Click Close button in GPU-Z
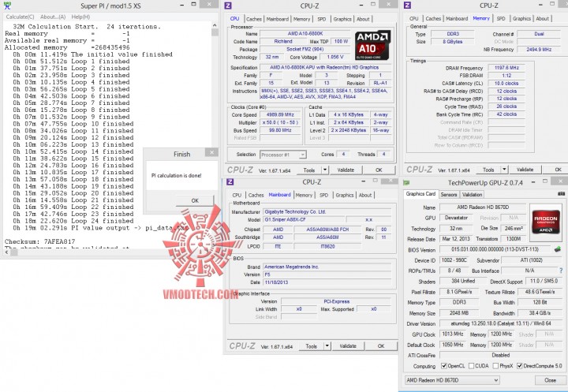This screenshot has width=568, height=392. tap(550, 380)
